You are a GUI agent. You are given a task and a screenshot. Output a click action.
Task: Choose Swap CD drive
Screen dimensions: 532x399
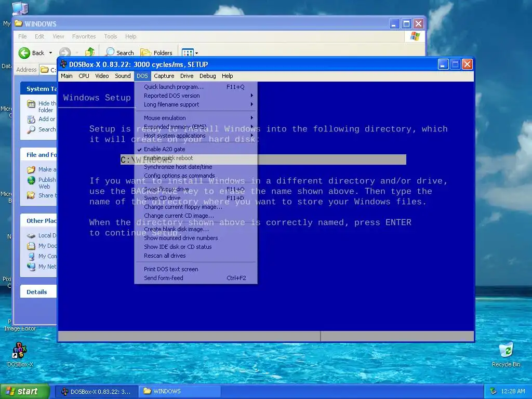click(196, 198)
